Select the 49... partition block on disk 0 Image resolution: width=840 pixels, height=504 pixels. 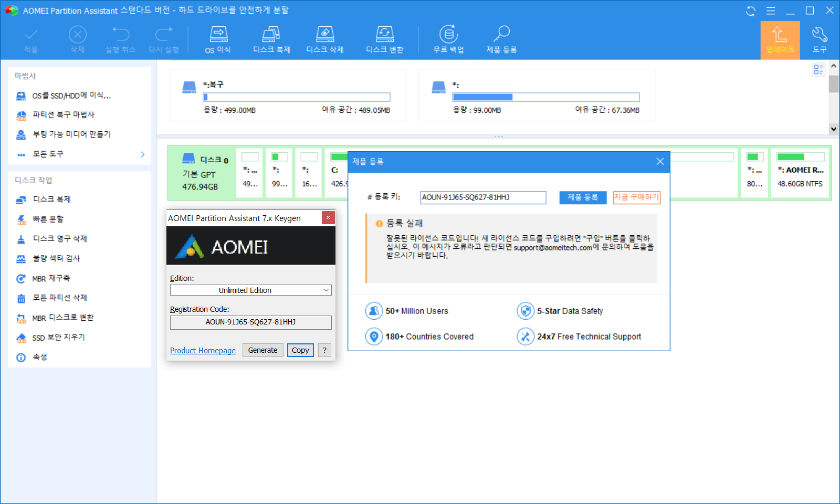point(250,173)
